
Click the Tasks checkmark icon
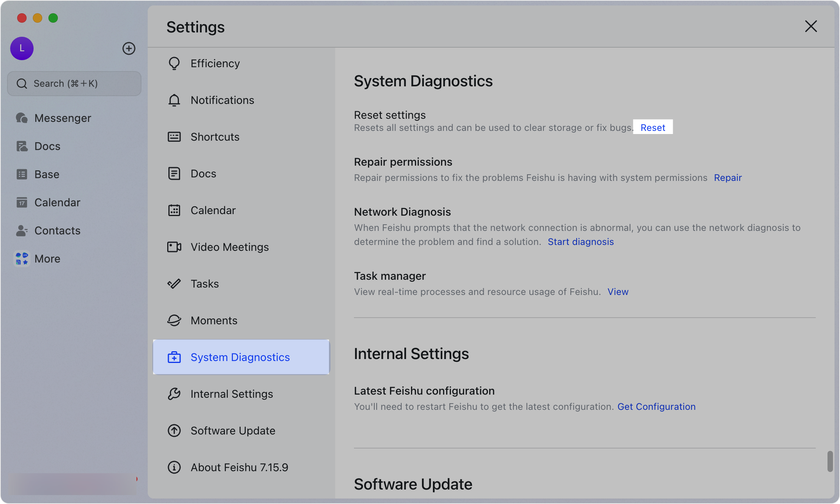coord(174,284)
